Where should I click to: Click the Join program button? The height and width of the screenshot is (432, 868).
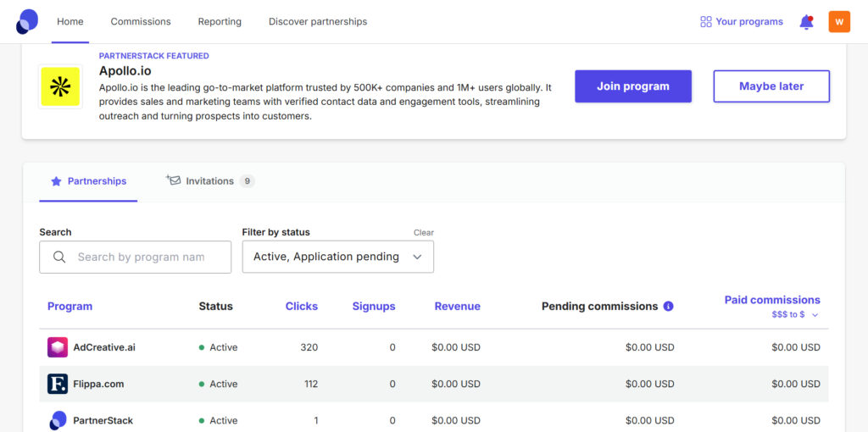pos(632,86)
